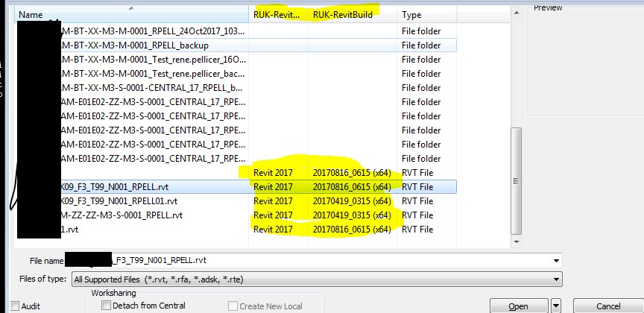Image resolution: width=644 pixels, height=313 pixels.
Task: Click the Open button
Action: (x=519, y=306)
